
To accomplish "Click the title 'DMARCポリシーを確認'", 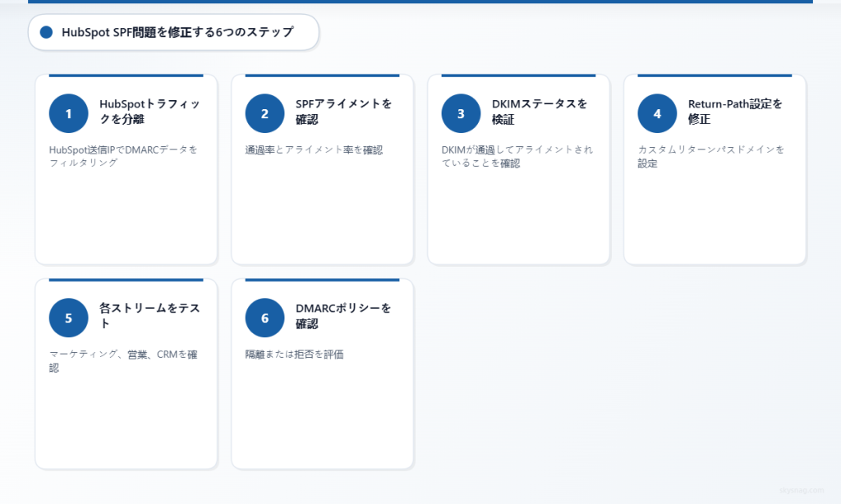I will [x=343, y=316].
